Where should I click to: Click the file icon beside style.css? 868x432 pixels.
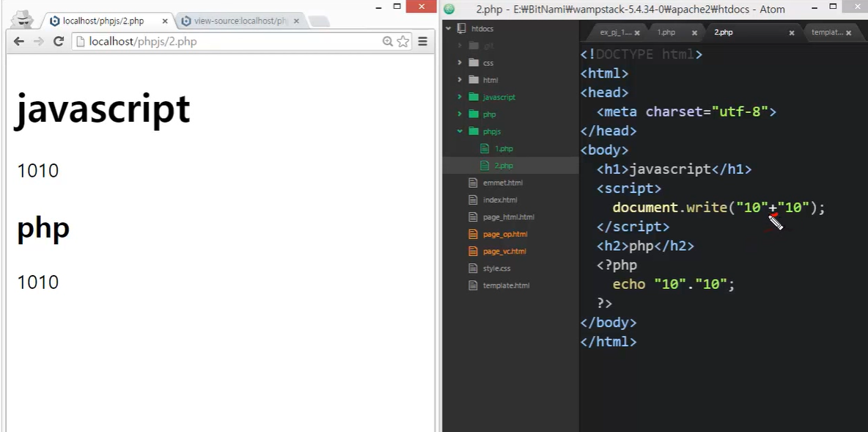tap(473, 268)
